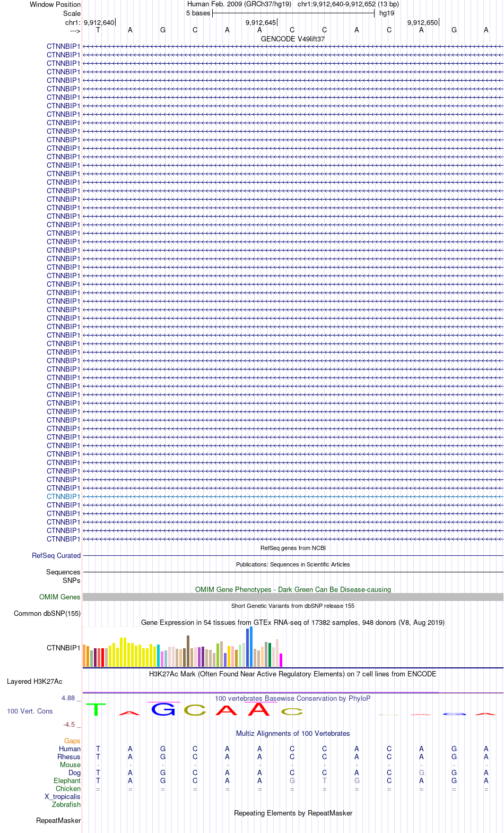Click the Human Feb. 2009 (GRCh37/hg19) assembly title
The height and width of the screenshot is (833, 504).
(239, 4)
